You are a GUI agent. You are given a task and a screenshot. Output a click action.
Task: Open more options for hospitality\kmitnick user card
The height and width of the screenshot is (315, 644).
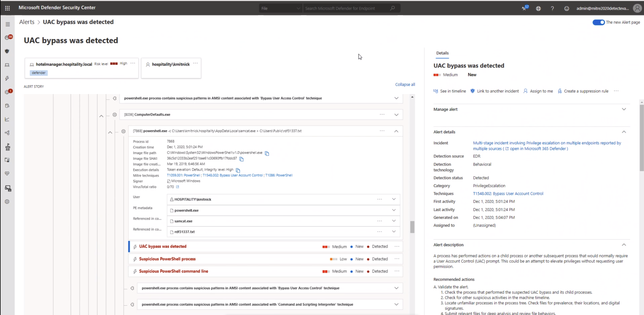coord(195,63)
